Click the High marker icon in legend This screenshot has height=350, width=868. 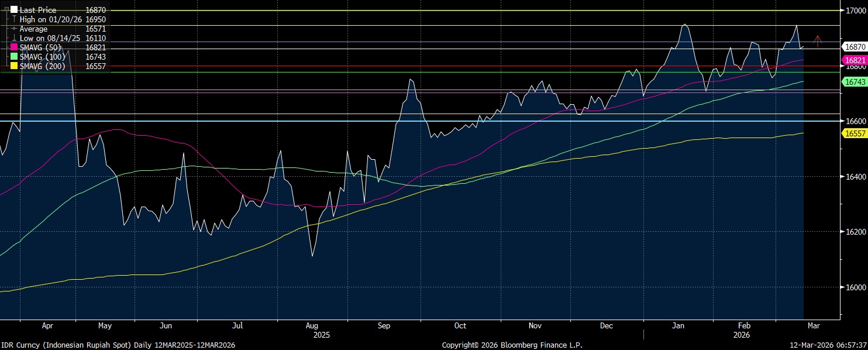click(14, 19)
